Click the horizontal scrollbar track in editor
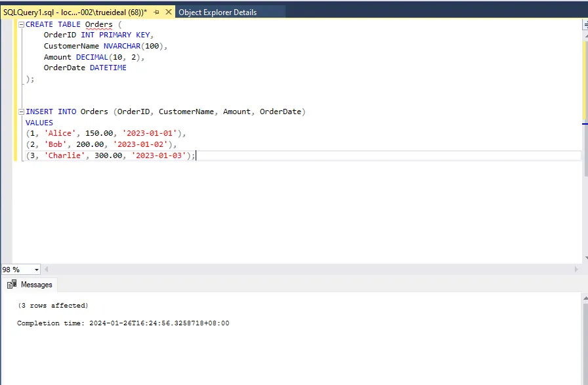The width and height of the screenshot is (588, 385). tap(308, 270)
